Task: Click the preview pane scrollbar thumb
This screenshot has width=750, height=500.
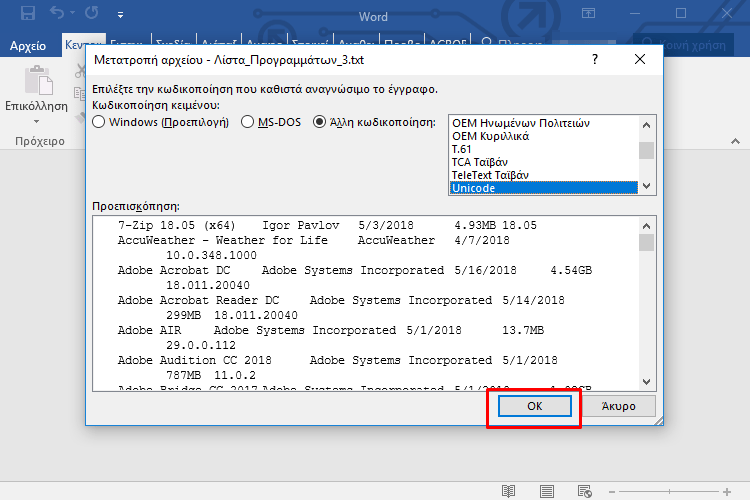Action: coord(646,242)
